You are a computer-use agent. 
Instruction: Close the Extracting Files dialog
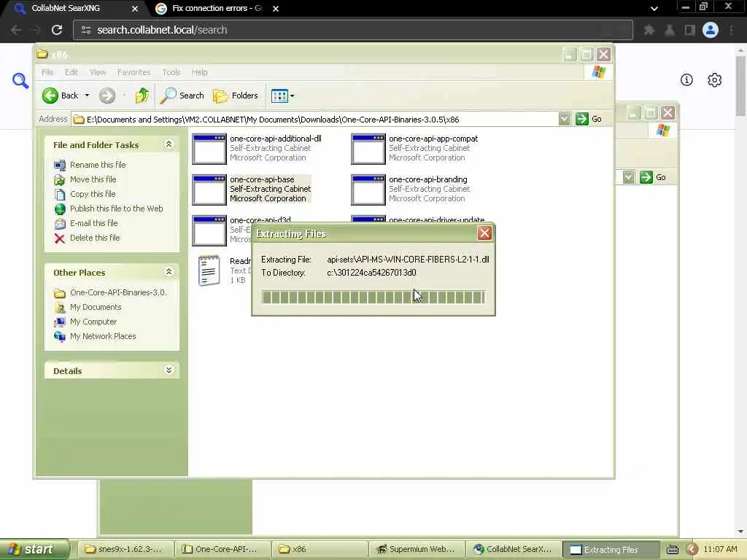tap(484, 233)
